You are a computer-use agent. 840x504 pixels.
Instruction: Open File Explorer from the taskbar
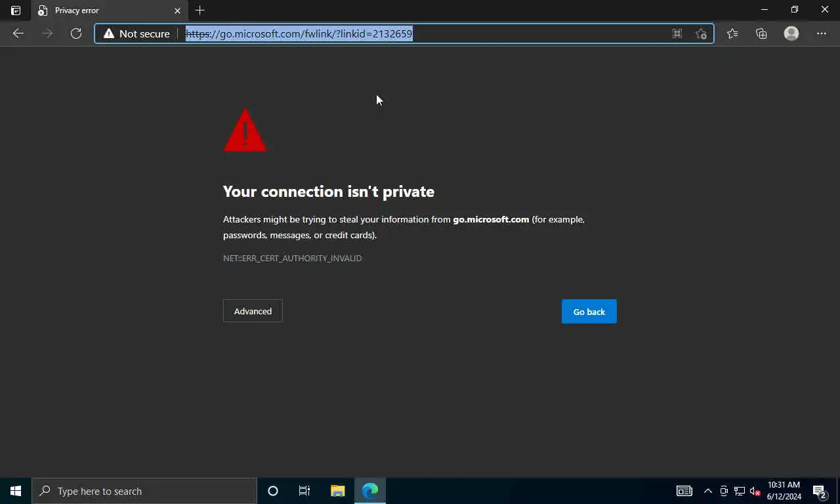tap(337, 491)
